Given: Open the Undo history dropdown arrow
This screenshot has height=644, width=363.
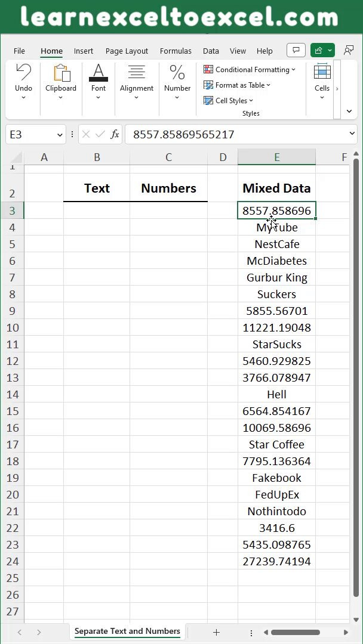Looking at the screenshot, I should click(23, 98).
